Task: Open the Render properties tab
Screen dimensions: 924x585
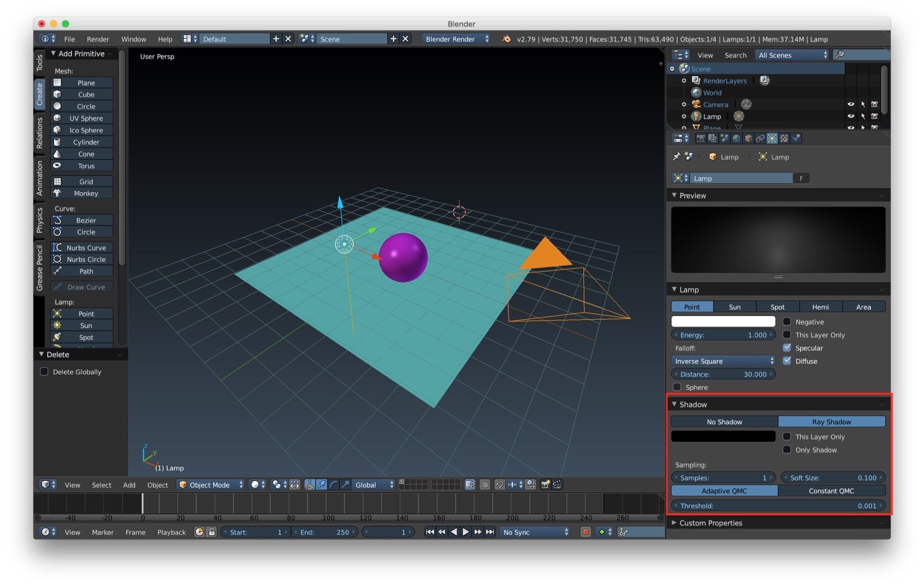Action: [701, 138]
